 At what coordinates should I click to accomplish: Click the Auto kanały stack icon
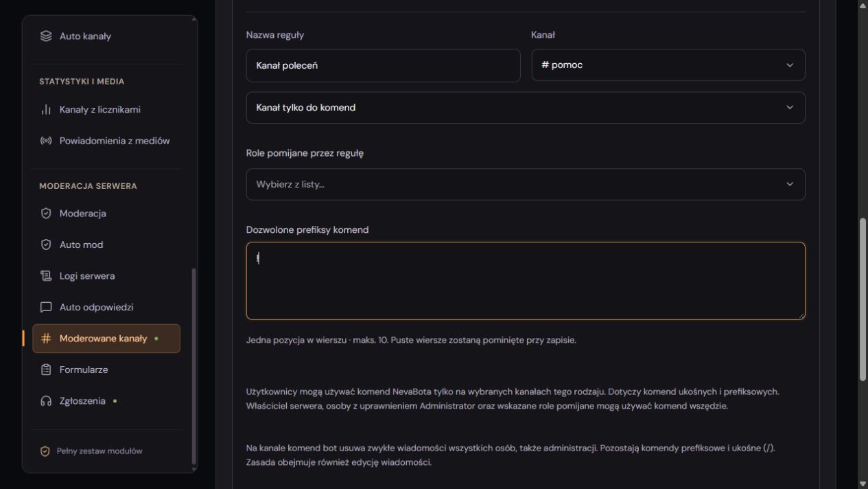[46, 36]
